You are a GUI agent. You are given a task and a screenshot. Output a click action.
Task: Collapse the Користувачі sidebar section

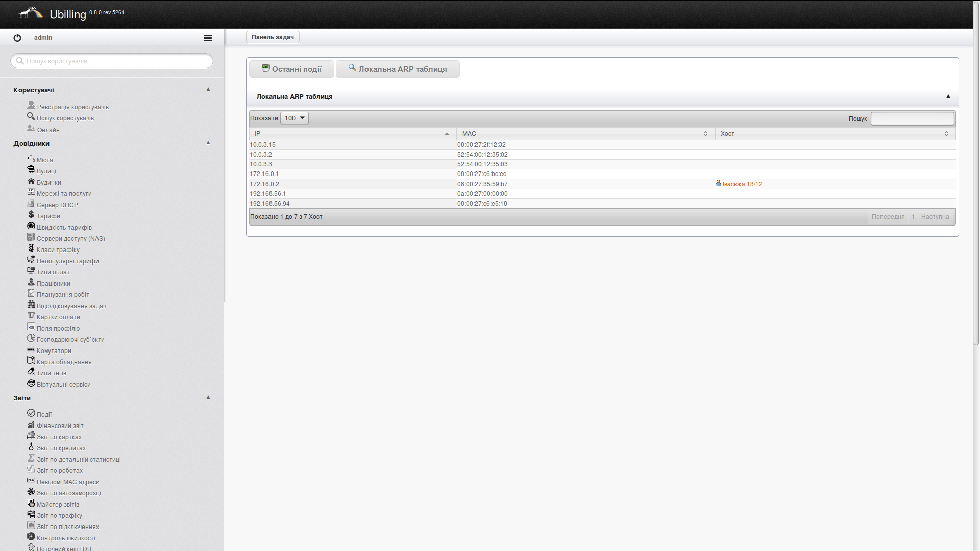[x=208, y=89]
